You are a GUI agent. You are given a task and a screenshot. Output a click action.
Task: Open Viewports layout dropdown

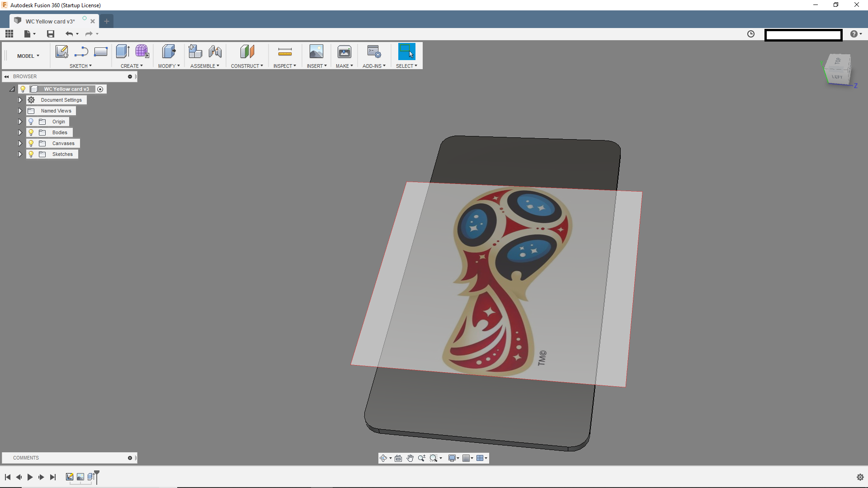(482, 458)
